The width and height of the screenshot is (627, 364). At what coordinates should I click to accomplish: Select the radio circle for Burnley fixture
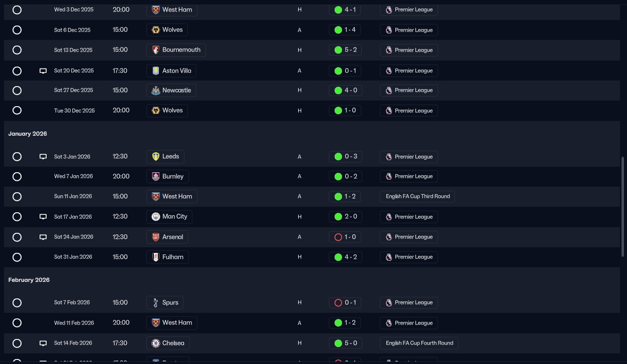coord(17,177)
